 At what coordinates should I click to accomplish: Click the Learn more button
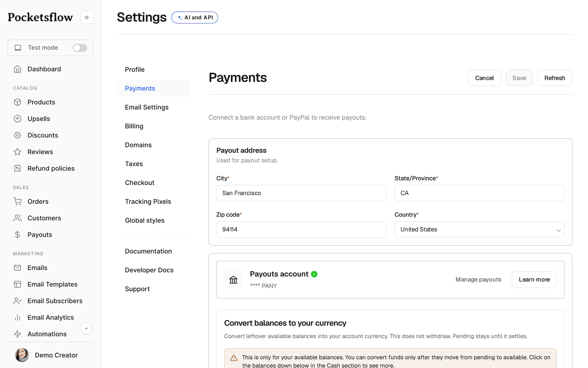[534, 280]
